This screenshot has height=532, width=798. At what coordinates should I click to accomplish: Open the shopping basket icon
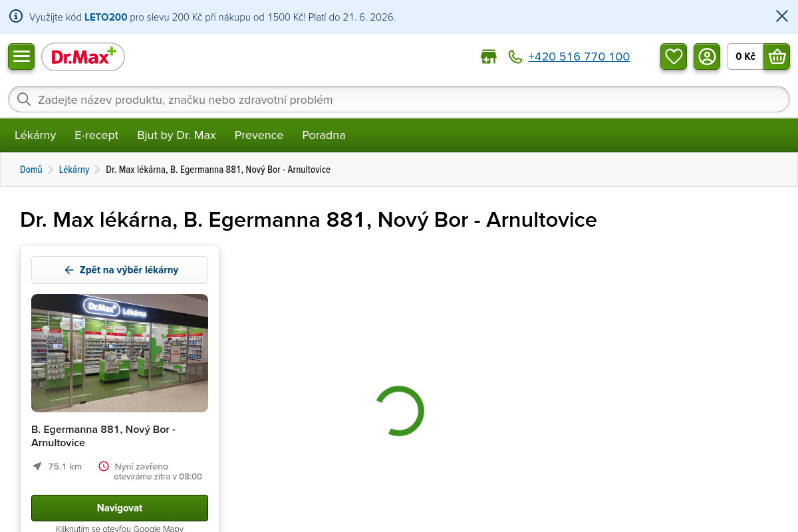[777, 57]
